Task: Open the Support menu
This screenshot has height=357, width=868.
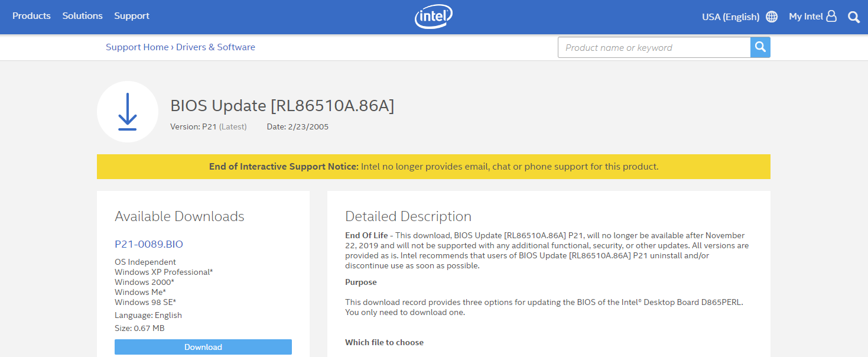Action: click(132, 16)
